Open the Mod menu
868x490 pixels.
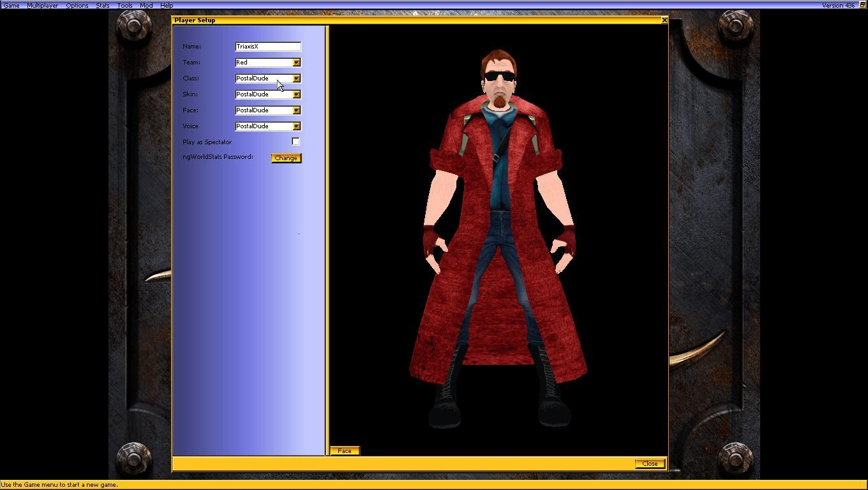click(x=146, y=5)
